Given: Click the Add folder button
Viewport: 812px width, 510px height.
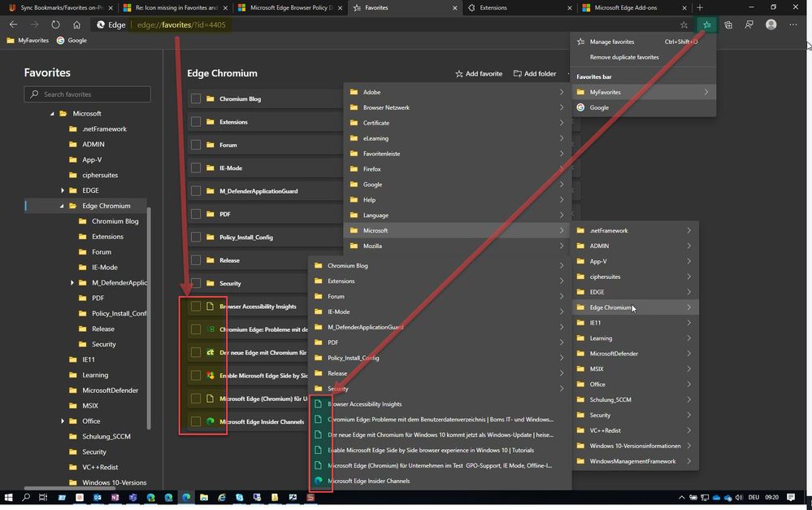Looking at the screenshot, I should click(535, 73).
